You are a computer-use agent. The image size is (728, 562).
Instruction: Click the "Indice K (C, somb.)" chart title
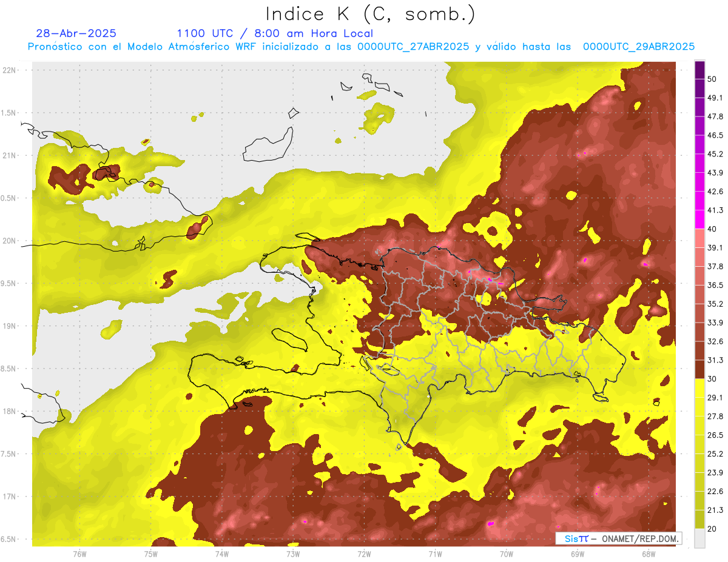[x=371, y=14]
